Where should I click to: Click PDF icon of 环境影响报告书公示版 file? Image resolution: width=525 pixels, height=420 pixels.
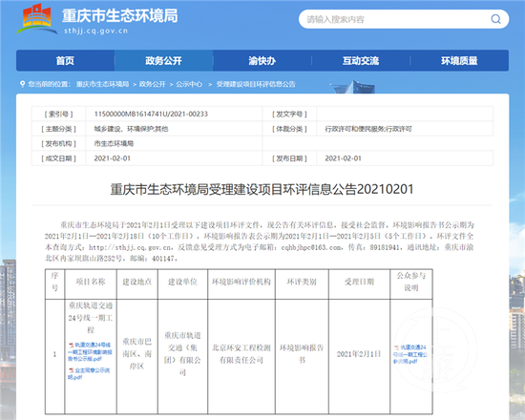(72, 345)
